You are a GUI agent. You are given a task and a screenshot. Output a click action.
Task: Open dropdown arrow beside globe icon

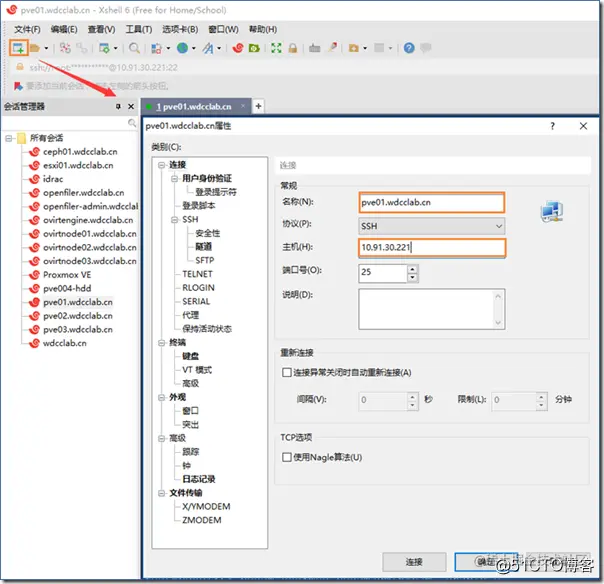pos(193,48)
